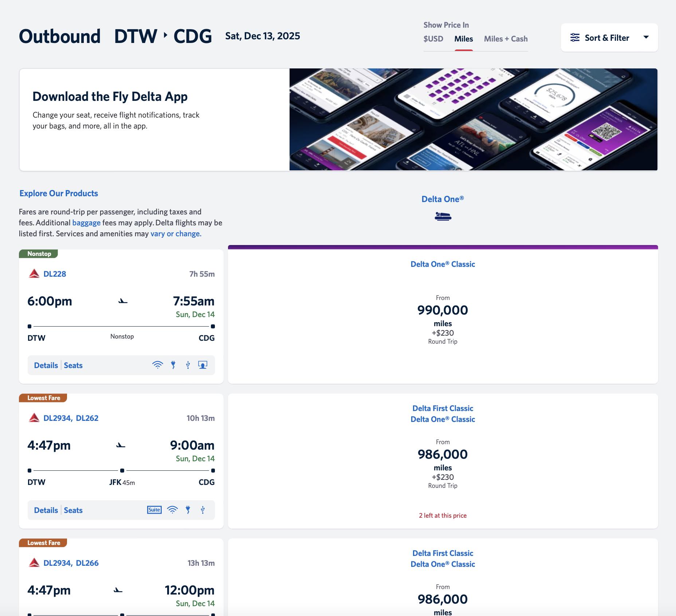This screenshot has height=616, width=676.
Task: Click the Delta logo beside flight DL228
Action: 35,274
